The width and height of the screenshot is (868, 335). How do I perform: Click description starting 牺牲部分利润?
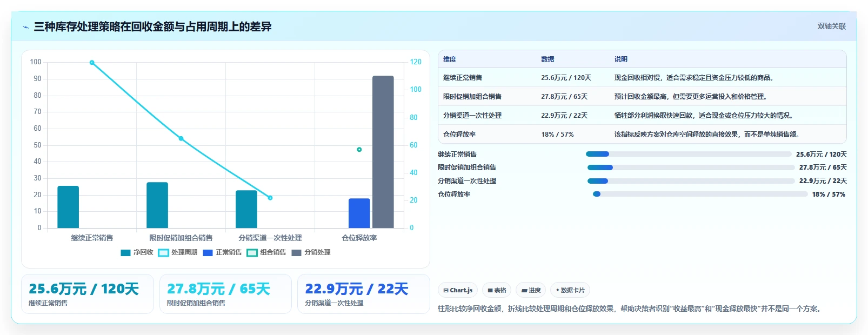705,116
